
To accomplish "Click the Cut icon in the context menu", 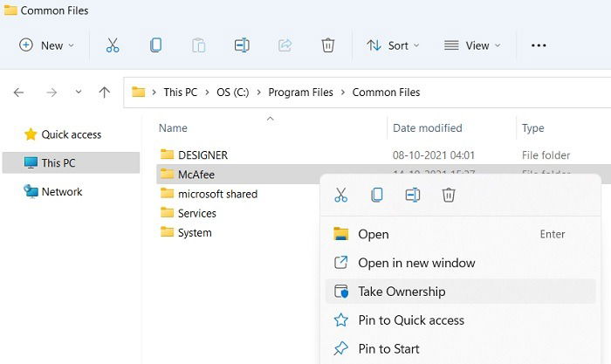I will (x=341, y=195).
